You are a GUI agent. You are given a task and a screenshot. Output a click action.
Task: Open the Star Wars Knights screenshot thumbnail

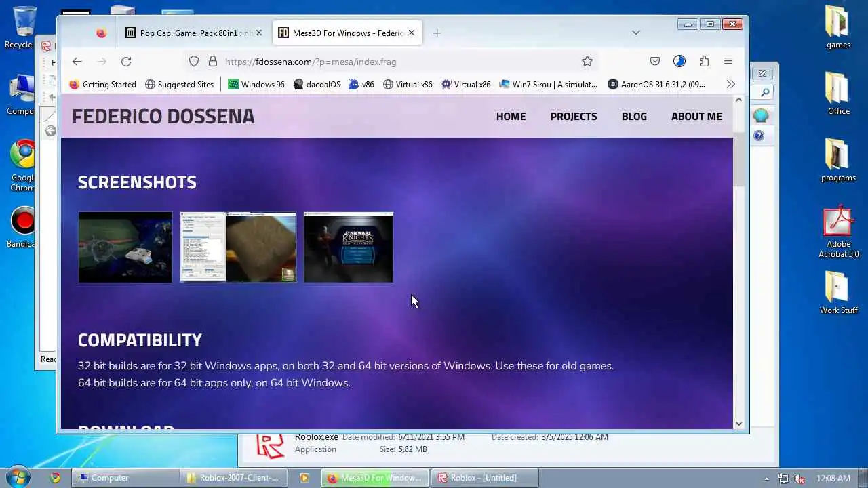click(x=349, y=247)
